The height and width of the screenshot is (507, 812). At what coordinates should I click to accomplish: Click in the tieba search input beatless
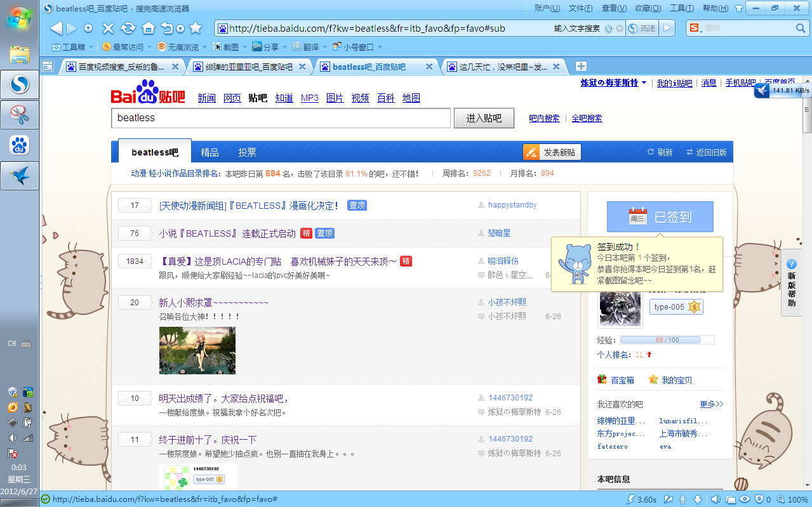click(x=282, y=118)
